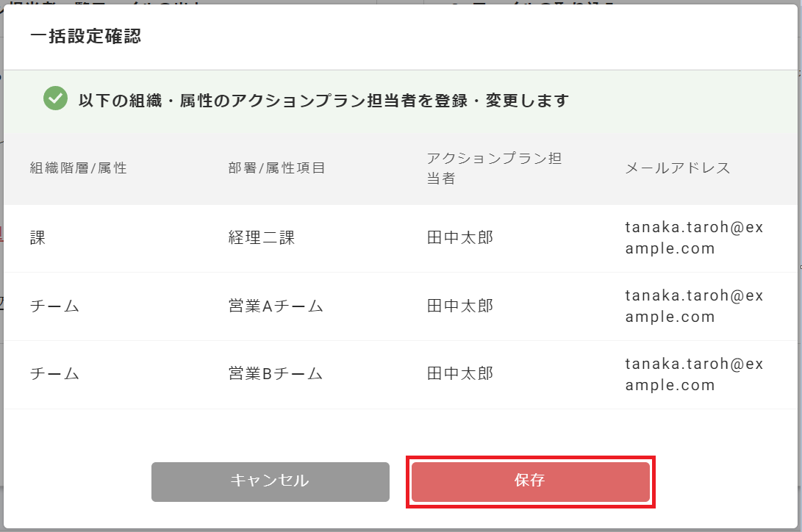Select the 営業Bチーム cell
The image size is (802, 532).
pyautogui.click(x=276, y=374)
